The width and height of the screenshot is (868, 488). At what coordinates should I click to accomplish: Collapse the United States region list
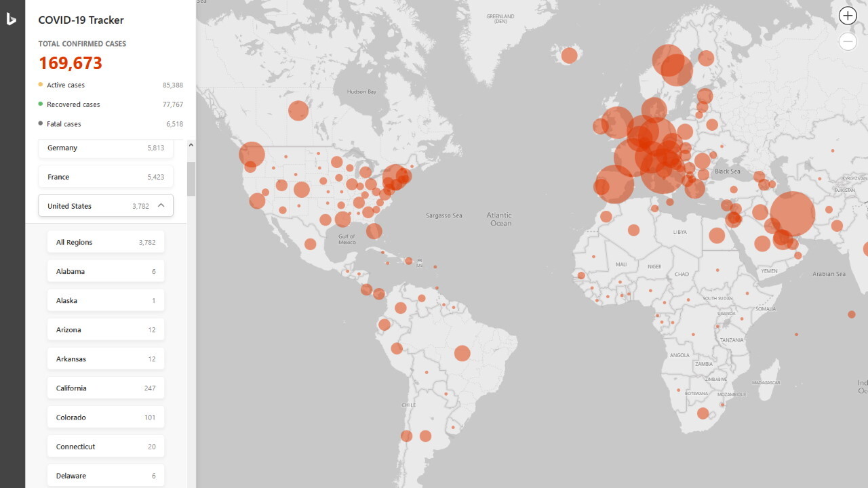160,205
